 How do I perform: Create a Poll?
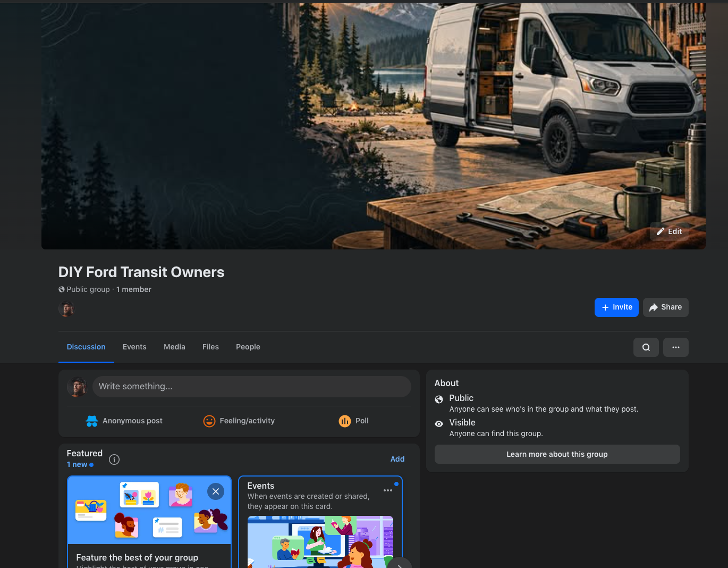point(354,421)
